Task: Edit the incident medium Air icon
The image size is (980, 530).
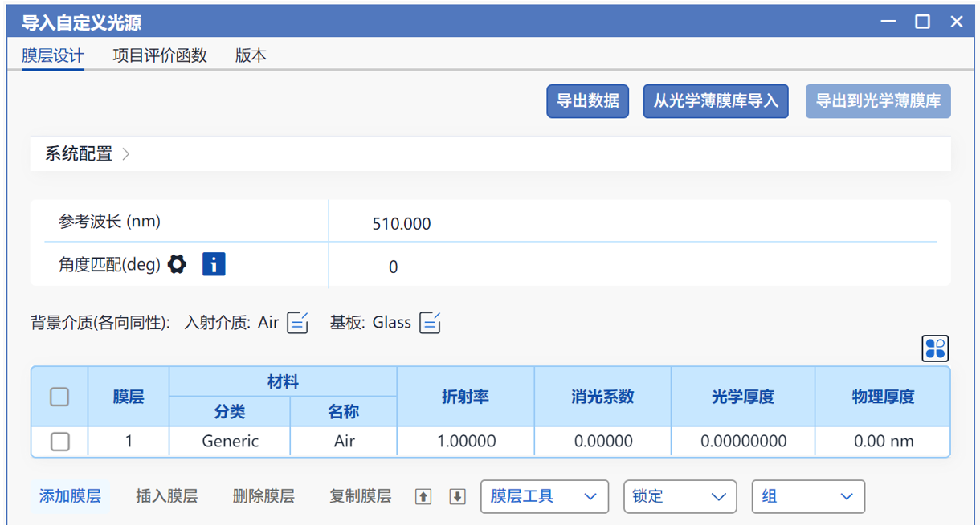Action: (297, 323)
